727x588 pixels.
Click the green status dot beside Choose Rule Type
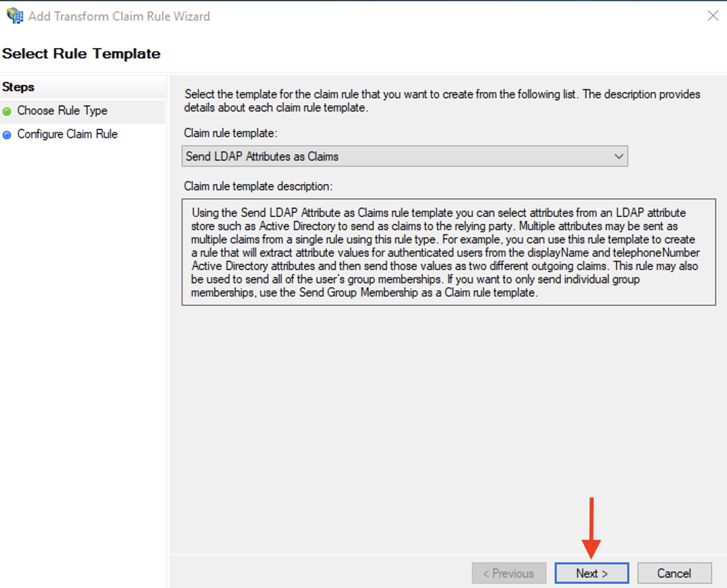tap(8, 111)
